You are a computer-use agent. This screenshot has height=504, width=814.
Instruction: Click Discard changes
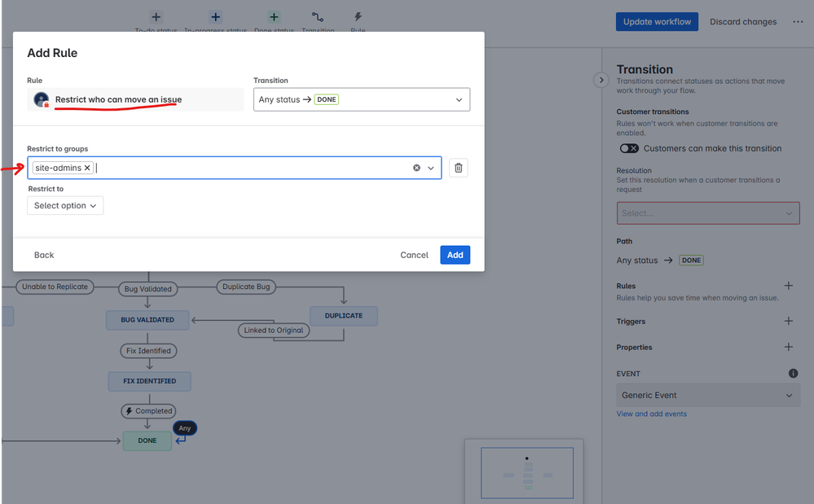click(x=743, y=22)
